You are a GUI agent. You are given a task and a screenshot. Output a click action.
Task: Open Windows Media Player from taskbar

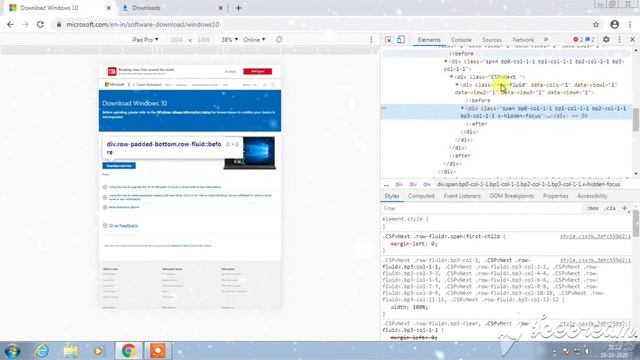98,351
